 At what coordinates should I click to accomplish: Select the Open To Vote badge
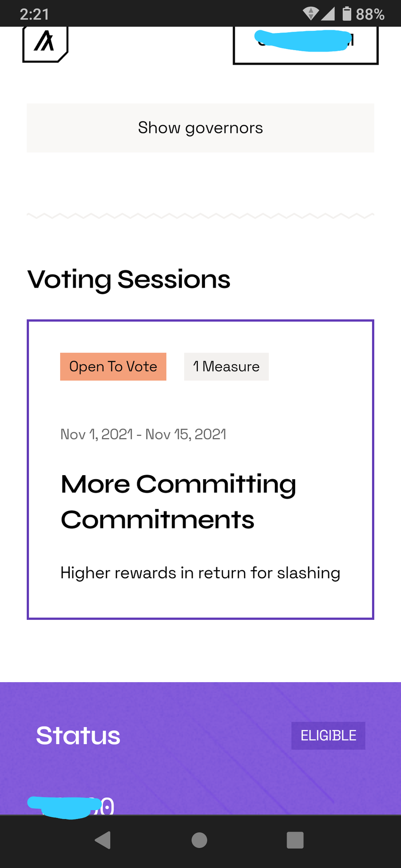pos(113,367)
